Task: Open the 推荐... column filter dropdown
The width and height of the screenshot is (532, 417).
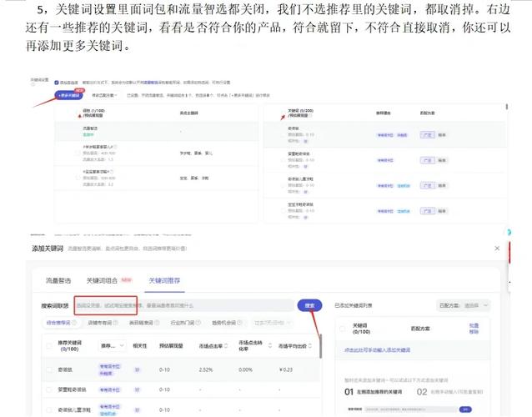Action: (112, 346)
